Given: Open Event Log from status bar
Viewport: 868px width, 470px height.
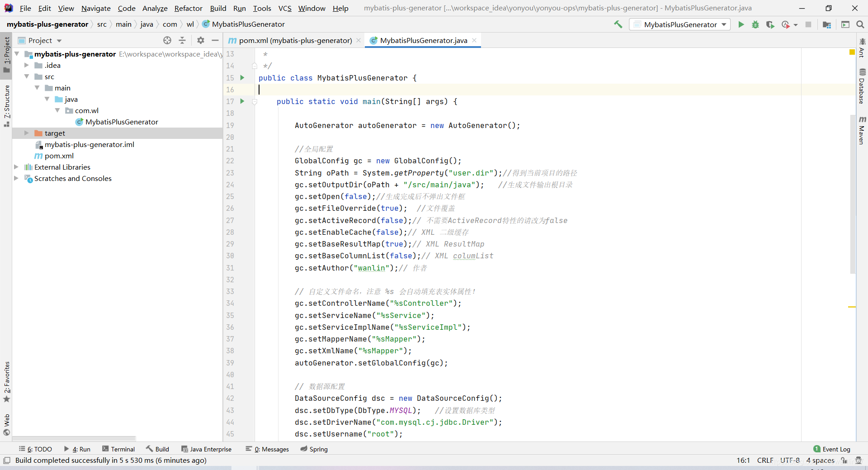Looking at the screenshot, I should [x=832, y=449].
